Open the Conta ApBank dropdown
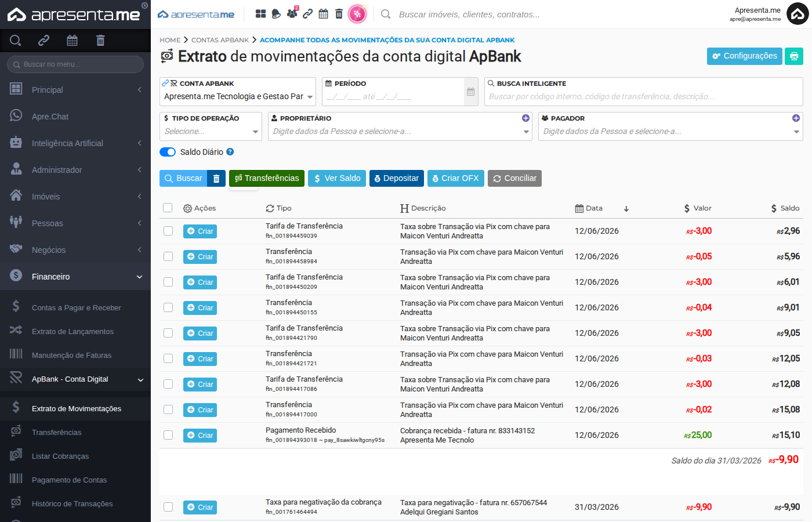The height and width of the screenshot is (522, 812). pos(238,96)
